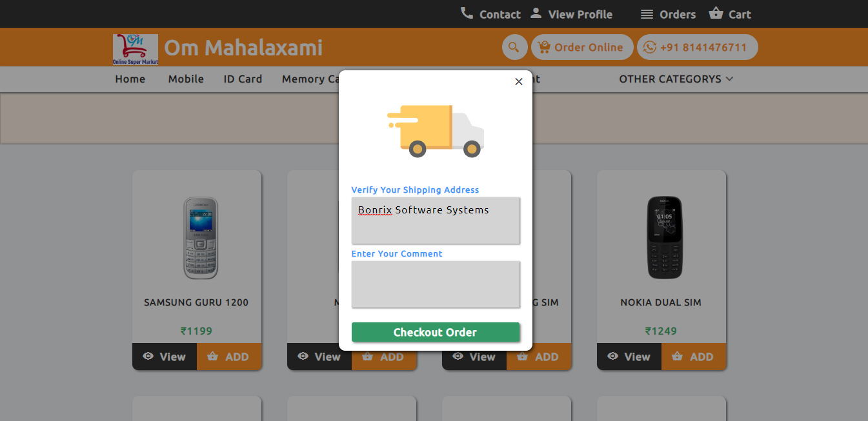View the Nokia Dual SIM product
The height and width of the screenshot is (421, 868).
pos(629,357)
